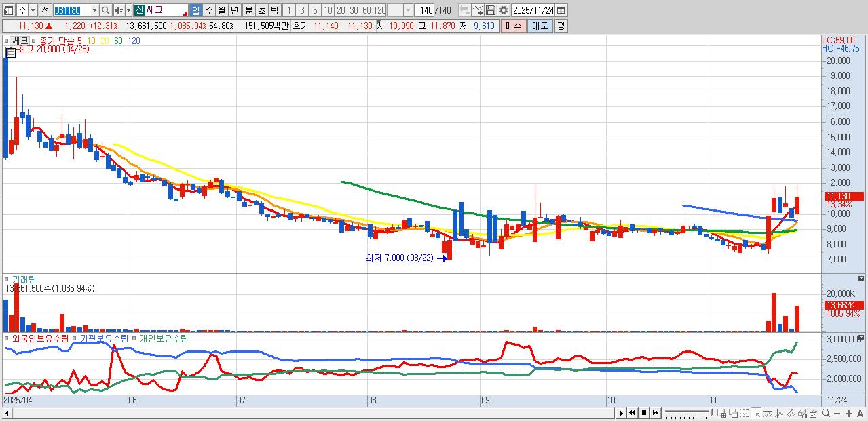Click the 기관보유수량 indicator legend
868x421 pixels.
[x=104, y=338]
